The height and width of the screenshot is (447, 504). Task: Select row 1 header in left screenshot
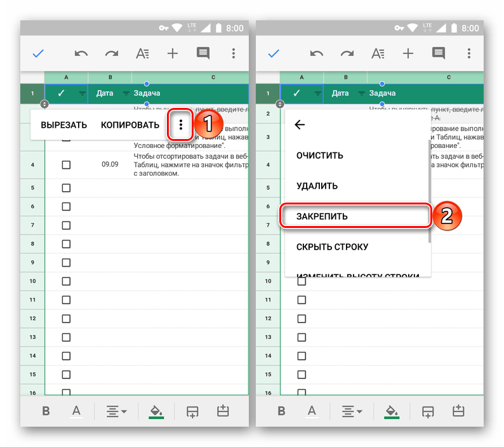[x=32, y=93]
